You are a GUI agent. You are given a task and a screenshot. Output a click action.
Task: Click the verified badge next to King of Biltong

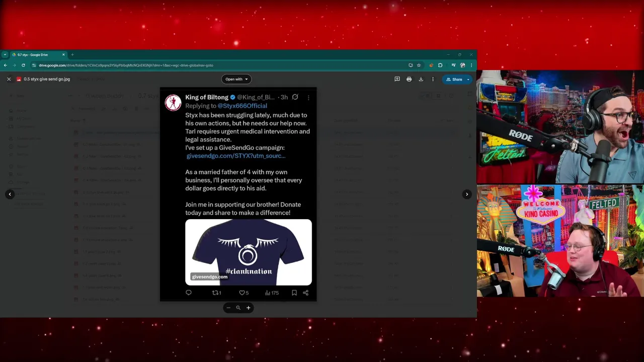[232, 97]
